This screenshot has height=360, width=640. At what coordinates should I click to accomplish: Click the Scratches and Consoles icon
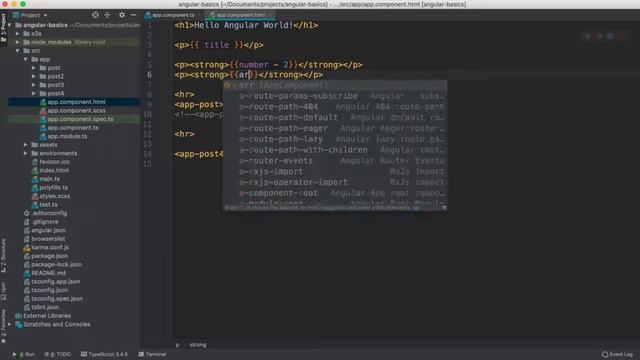pos(18,325)
